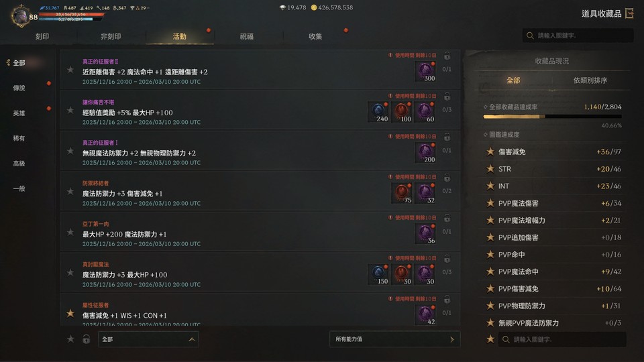Click the star icon beside 傷害減免 stat
The image size is (644, 362).
click(x=490, y=152)
